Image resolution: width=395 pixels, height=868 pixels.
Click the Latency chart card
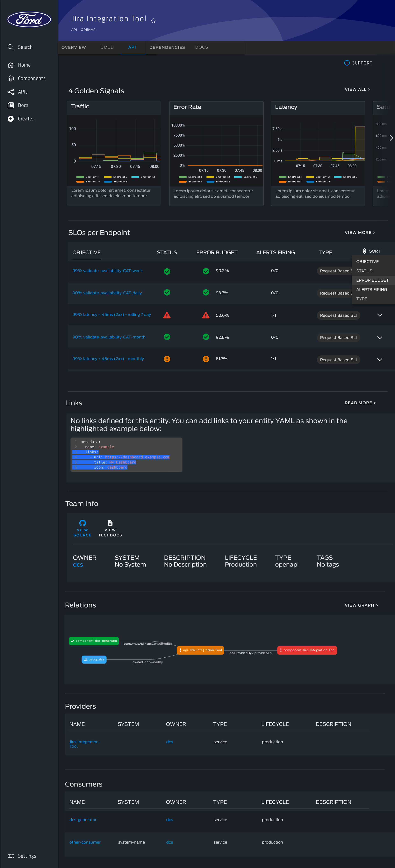tap(318, 153)
